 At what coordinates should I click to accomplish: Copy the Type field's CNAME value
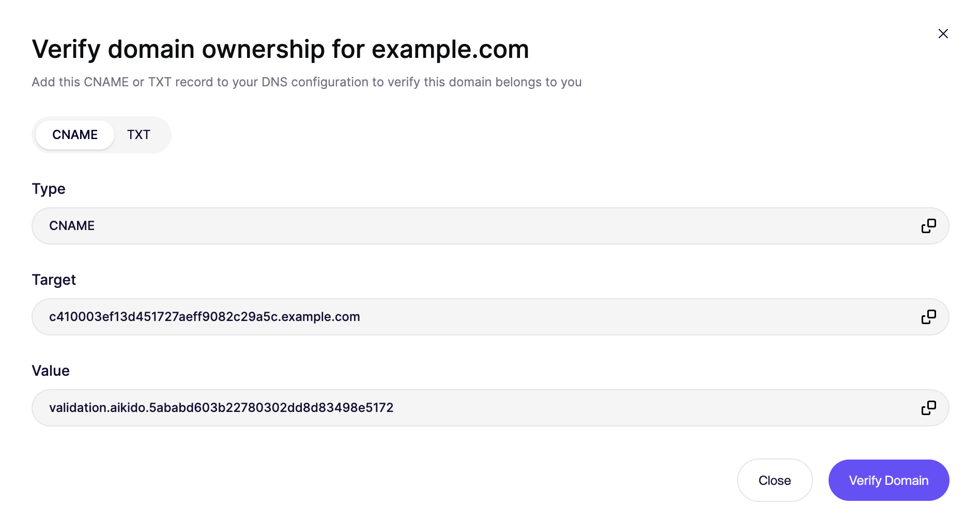pos(928,226)
